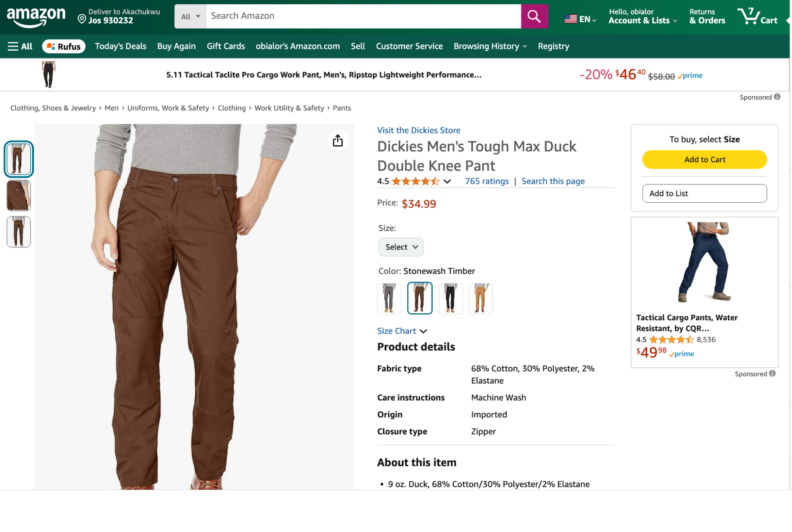The width and height of the screenshot is (792, 532).
Task: Start a search with the magnifying glass icon
Action: click(534, 16)
